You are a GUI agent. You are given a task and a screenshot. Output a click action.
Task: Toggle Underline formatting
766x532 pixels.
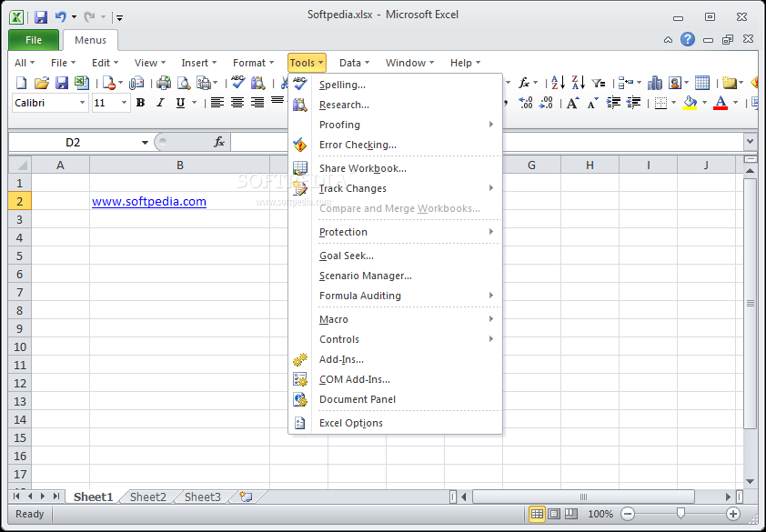tap(180, 103)
